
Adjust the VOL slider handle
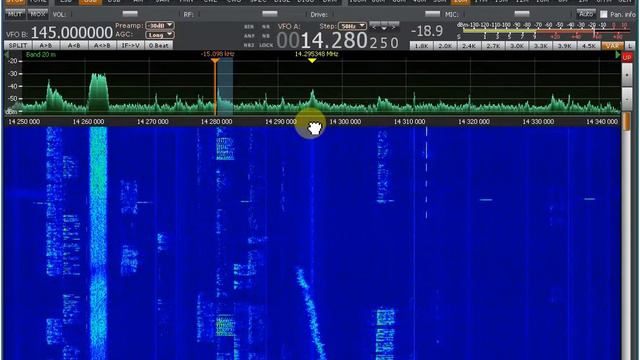pos(130,14)
